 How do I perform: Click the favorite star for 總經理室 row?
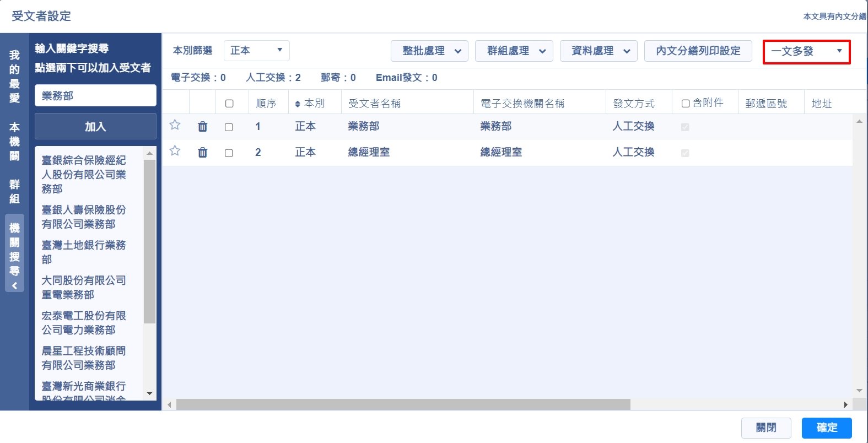175,151
